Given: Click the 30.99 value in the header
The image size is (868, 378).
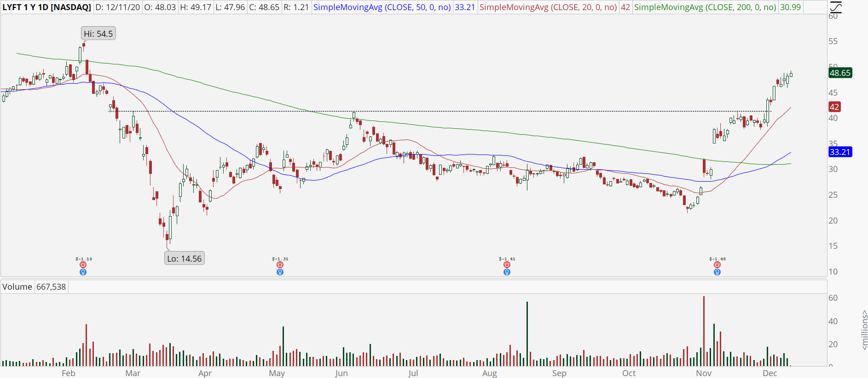Looking at the screenshot, I should pyautogui.click(x=791, y=7).
